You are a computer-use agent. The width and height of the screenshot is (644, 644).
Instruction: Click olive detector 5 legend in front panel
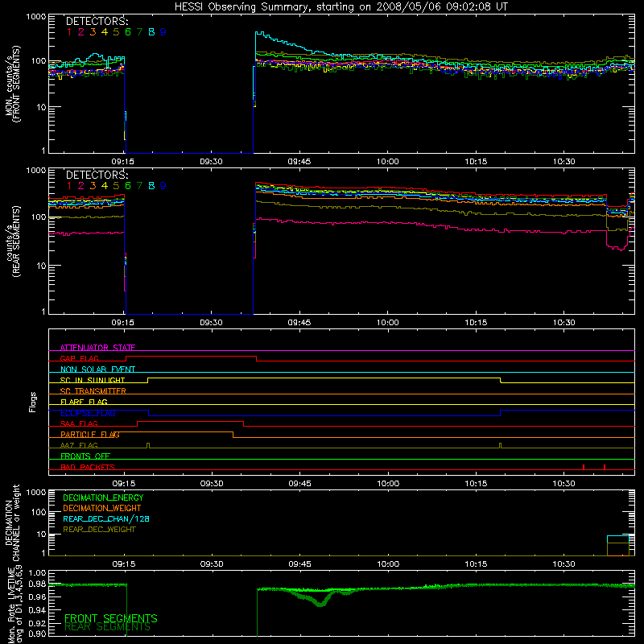point(116,32)
